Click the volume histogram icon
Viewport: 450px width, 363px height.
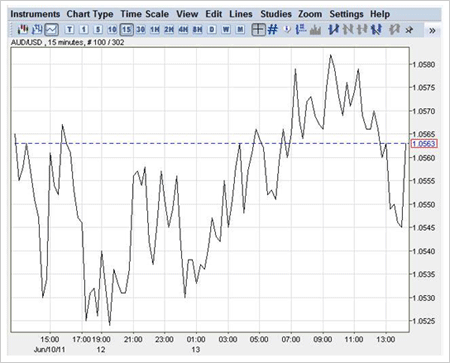(315, 30)
